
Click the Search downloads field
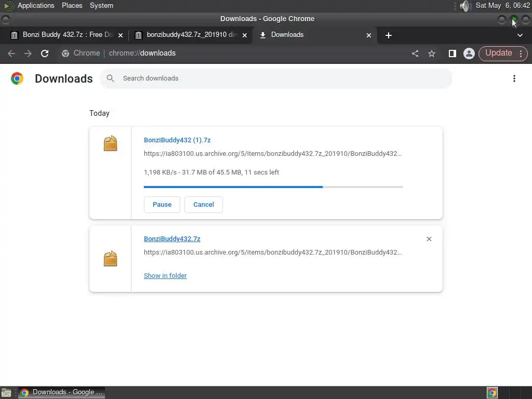(x=276, y=78)
